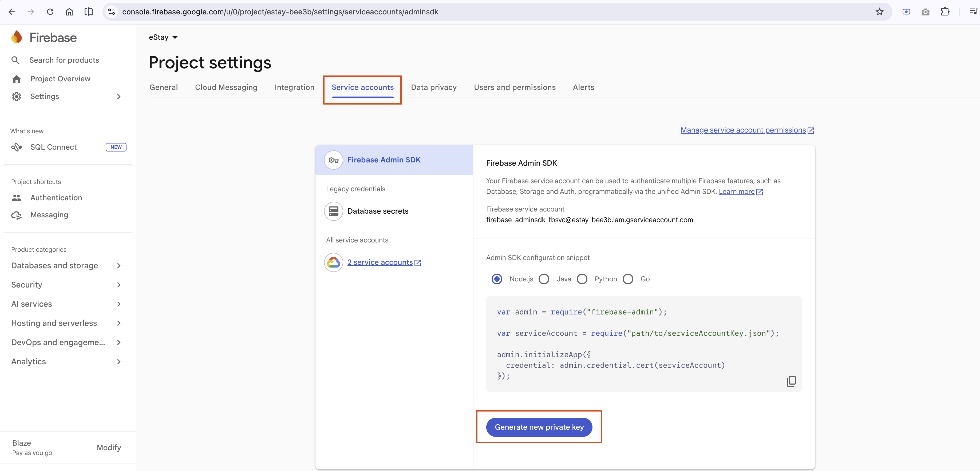Click the Authentication people icon
The width and height of the screenshot is (980, 471).
[x=16, y=198]
